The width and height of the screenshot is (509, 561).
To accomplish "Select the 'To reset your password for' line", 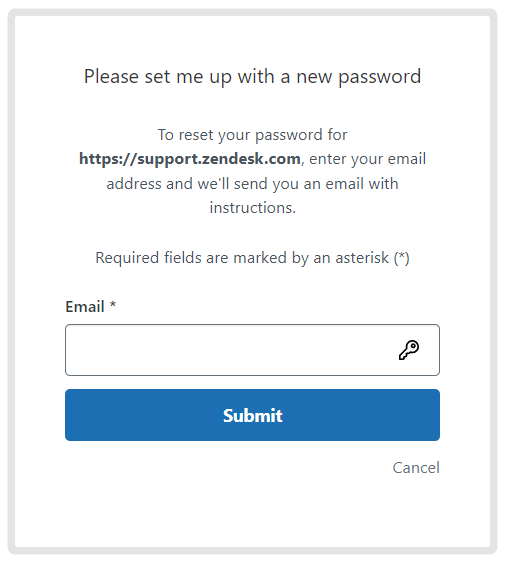I will pos(252,135).
